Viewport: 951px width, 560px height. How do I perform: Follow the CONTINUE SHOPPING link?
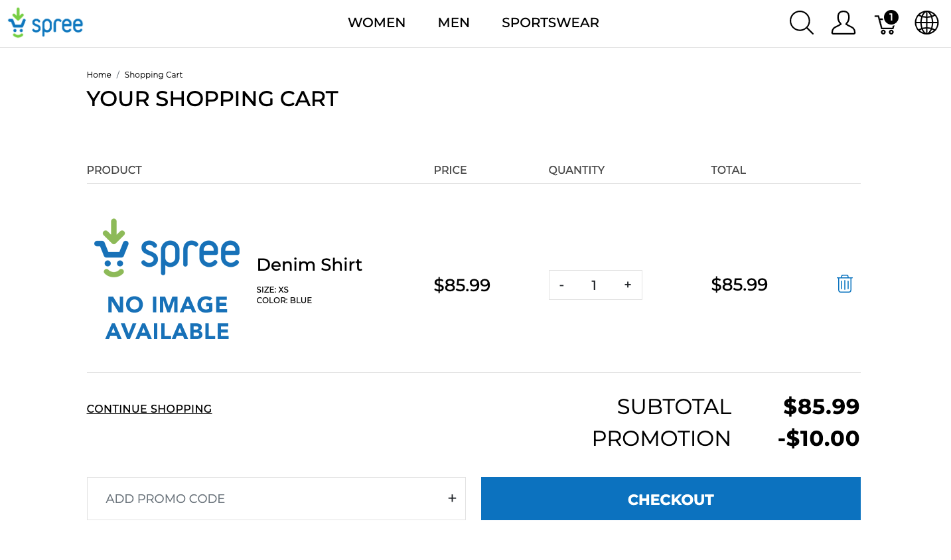click(x=149, y=408)
